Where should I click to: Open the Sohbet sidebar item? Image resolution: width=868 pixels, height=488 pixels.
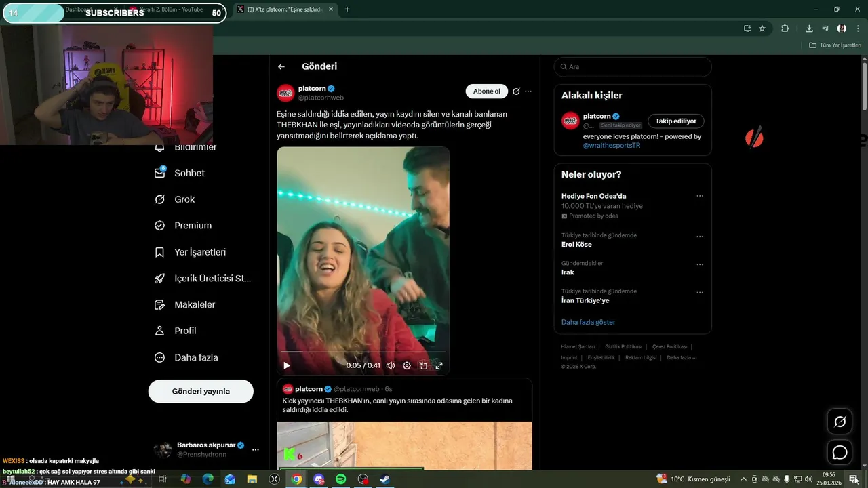point(180,173)
